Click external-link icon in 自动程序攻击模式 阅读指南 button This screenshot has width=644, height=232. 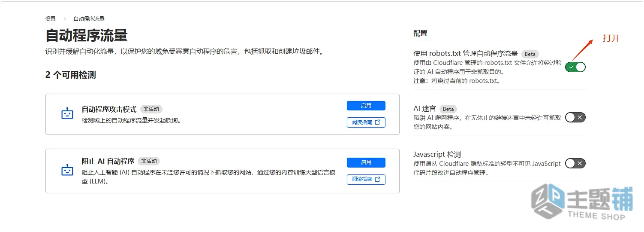[x=378, y=122]
